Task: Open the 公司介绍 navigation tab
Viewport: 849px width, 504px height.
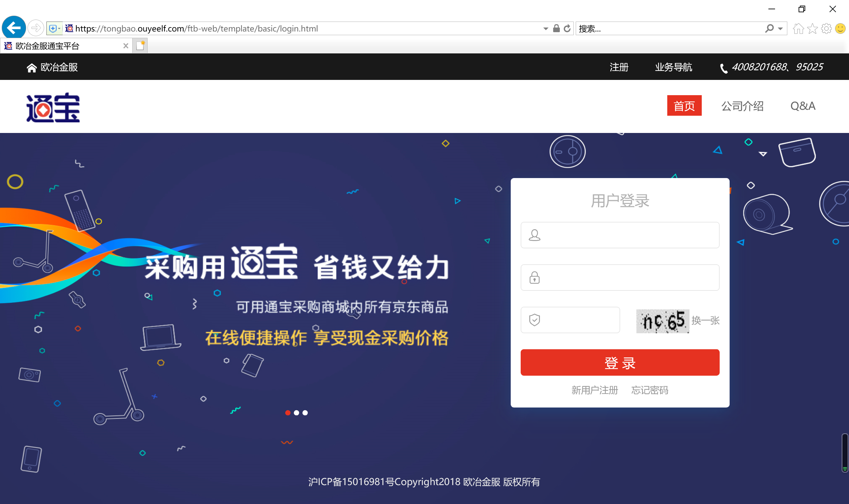Action: 743,106
